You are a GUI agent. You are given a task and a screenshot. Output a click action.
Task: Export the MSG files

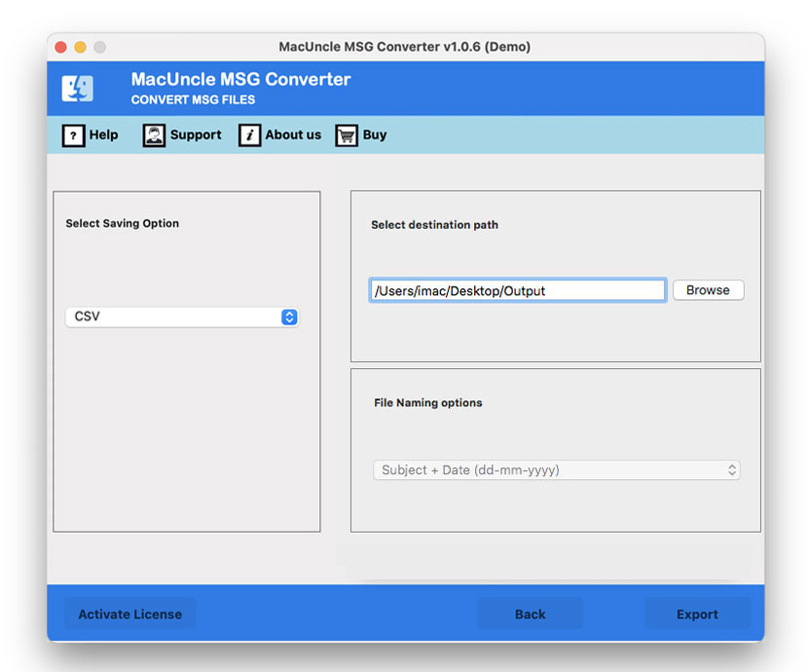click(697, 614)
